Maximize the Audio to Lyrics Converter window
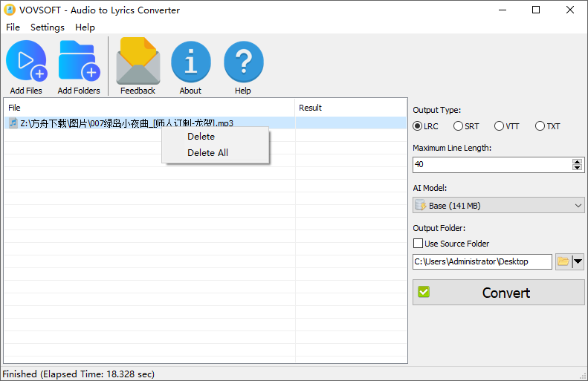 [536, 10]
